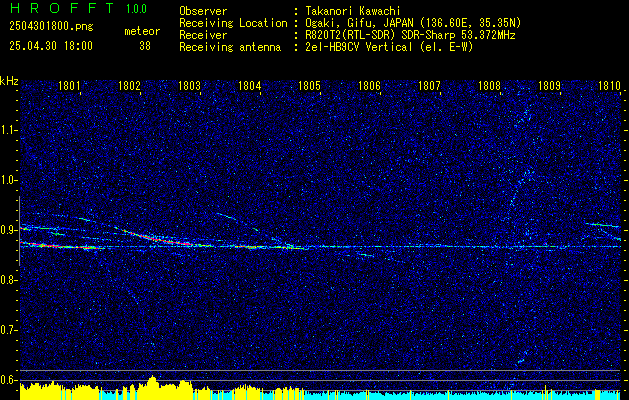Image resolution: width=629 pixels, height=400 pixels.
Task: Click time marker 1807
Action: (x=429, y=85)
